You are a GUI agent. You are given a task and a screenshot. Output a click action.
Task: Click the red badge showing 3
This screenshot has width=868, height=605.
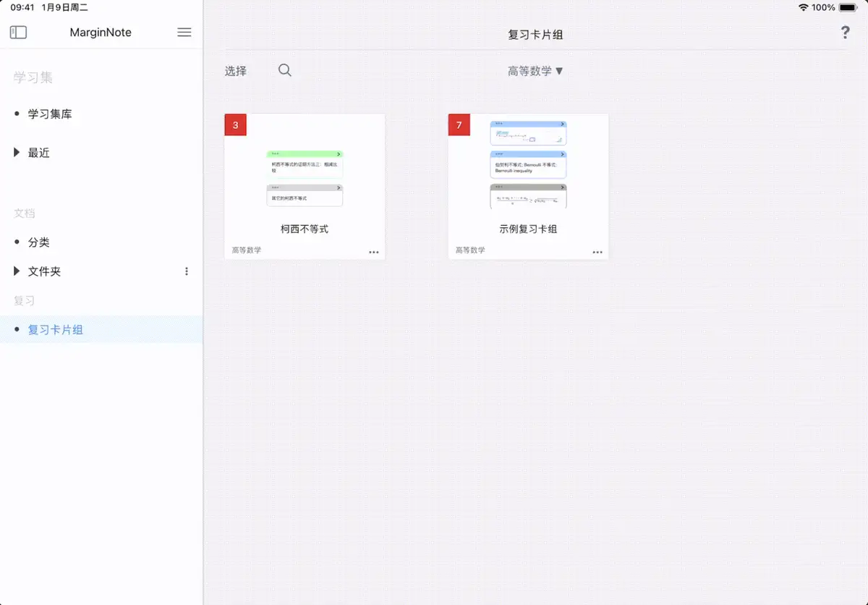pos(236,124)
